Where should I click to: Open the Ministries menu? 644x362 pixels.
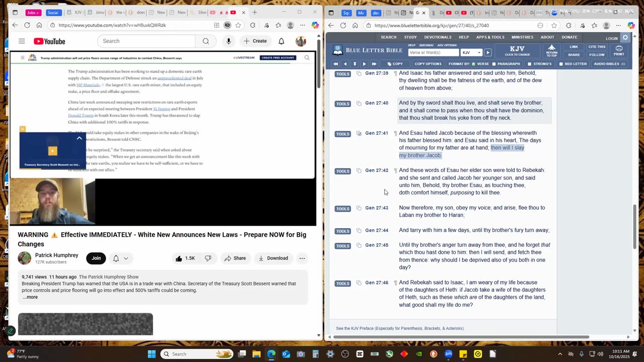522,37
